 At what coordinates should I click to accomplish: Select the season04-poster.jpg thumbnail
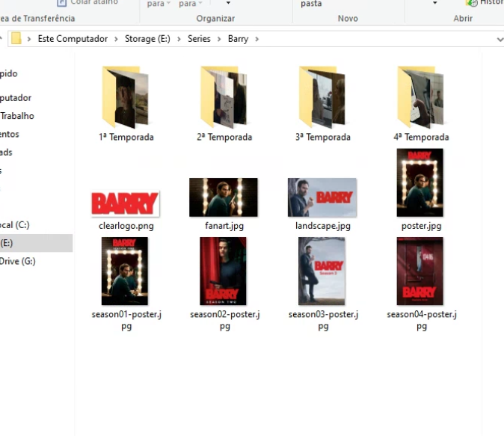420,271
